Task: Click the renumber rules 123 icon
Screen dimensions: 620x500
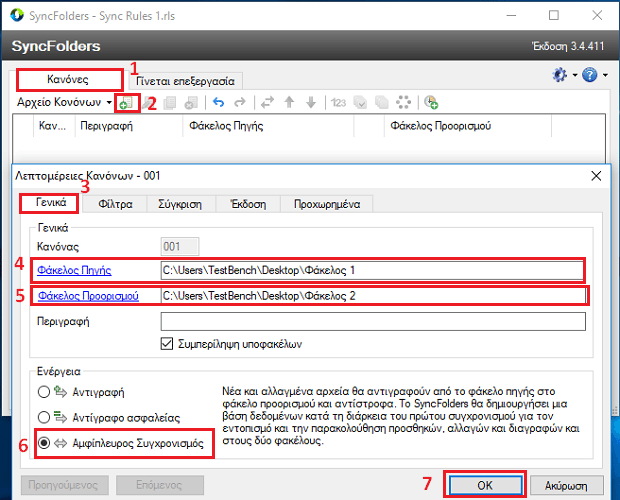Action: click(338, 103)
